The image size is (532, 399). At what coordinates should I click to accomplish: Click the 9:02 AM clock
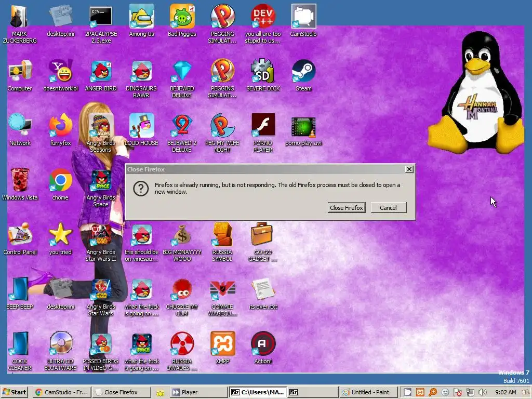point(506,393)
